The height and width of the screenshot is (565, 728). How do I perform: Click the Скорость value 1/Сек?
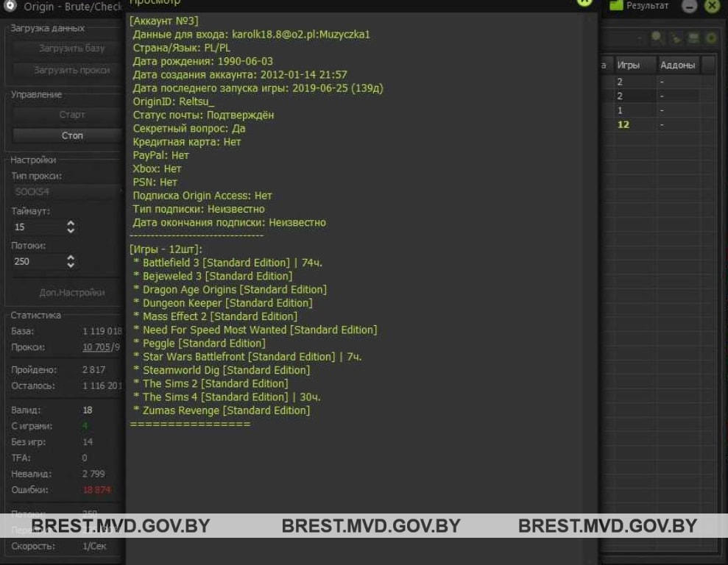pyautogui.click(x=95, y=546)
